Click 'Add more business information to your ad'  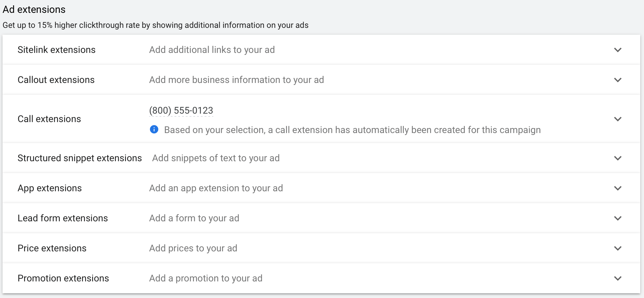point(236,80)
